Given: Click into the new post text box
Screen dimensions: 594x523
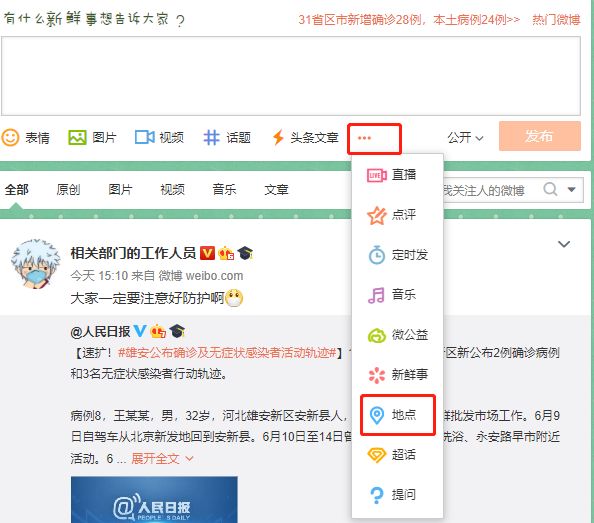Looking at the screenshot, I should (291, 76).
